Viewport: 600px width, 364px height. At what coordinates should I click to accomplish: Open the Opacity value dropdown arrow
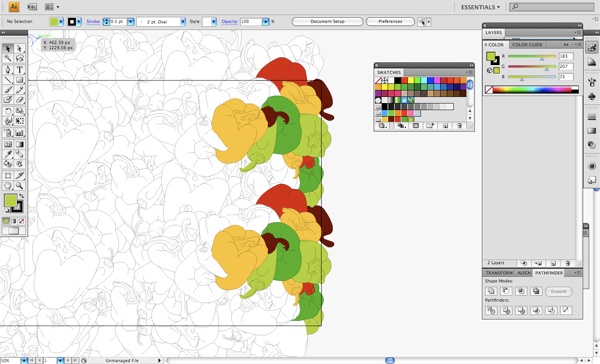point(266,22)
